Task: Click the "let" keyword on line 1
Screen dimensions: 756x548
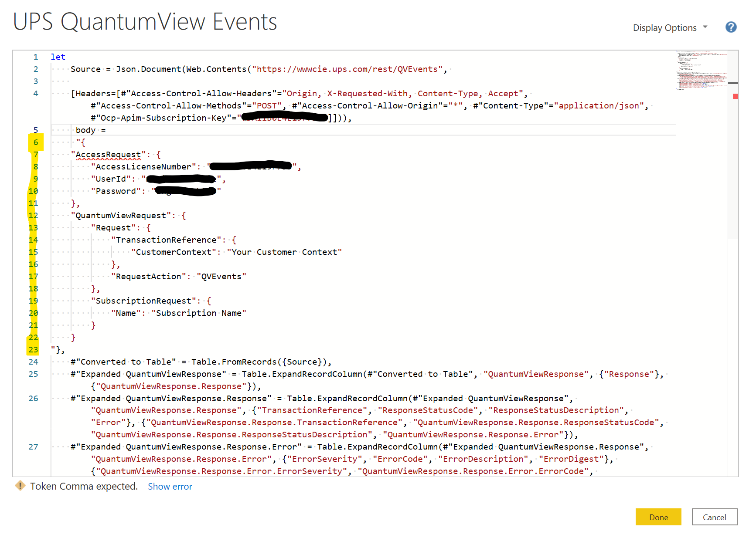Action: click(x=58, y=57)
